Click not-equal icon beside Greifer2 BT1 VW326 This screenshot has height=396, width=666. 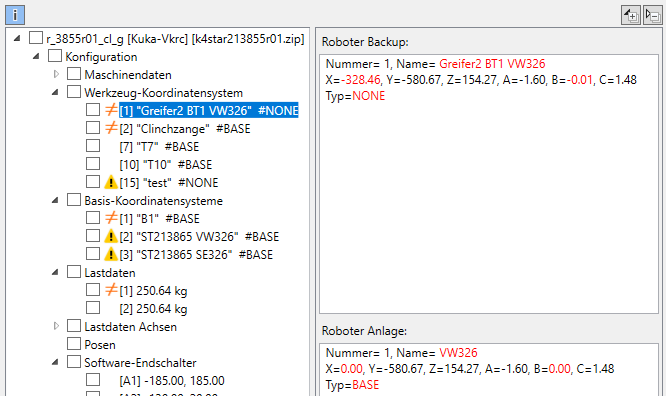pos(111,110)
